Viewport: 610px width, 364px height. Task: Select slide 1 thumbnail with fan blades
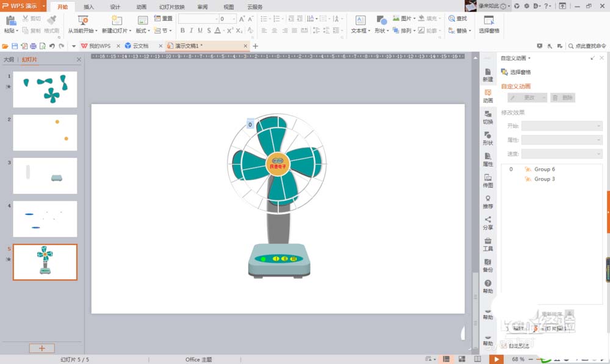click(45, 89)
